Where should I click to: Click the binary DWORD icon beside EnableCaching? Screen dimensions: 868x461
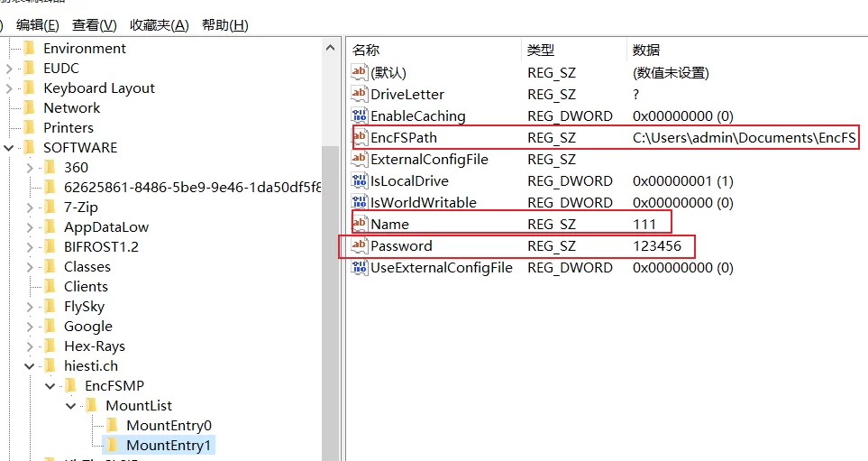pyautogui.click(x=360, y=116)
